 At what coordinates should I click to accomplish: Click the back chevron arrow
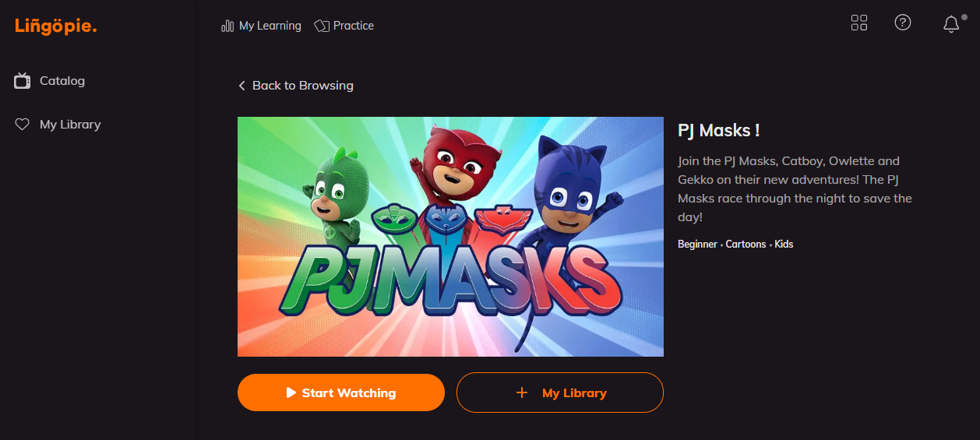coord(241,86)
